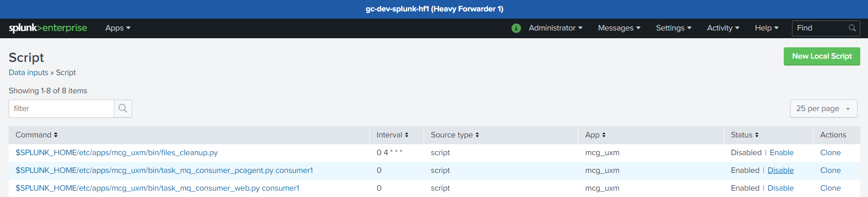Click the green info status icon
The width and height of the screenshot is (868, 197).
(x=516, y=28)
